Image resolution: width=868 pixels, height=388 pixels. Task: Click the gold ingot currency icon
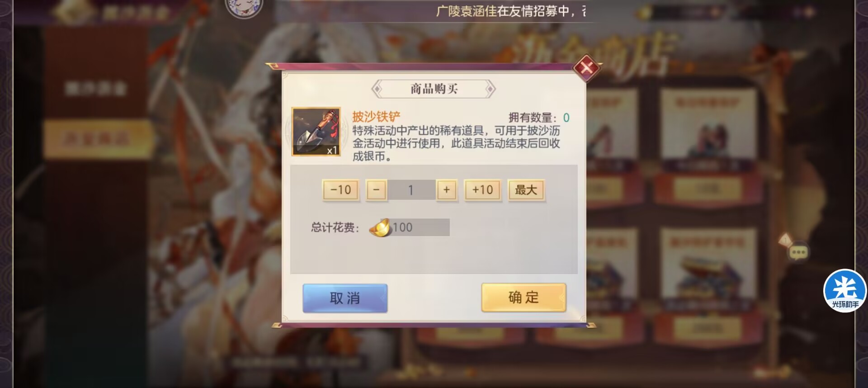pos(380,227)
